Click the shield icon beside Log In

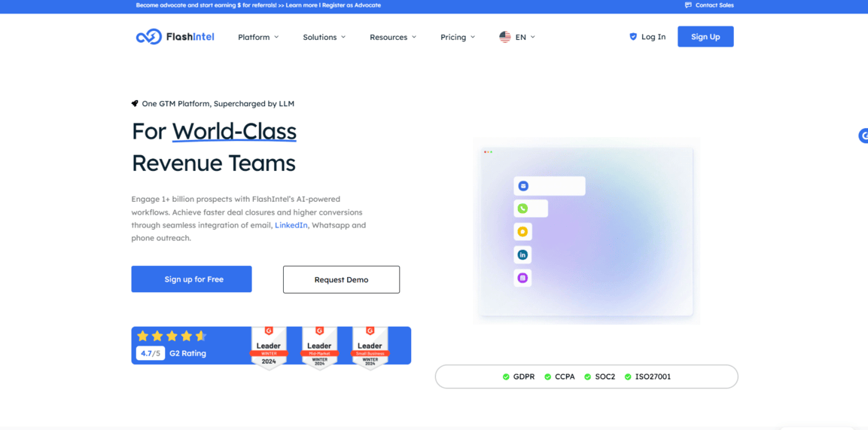[633, 37]
